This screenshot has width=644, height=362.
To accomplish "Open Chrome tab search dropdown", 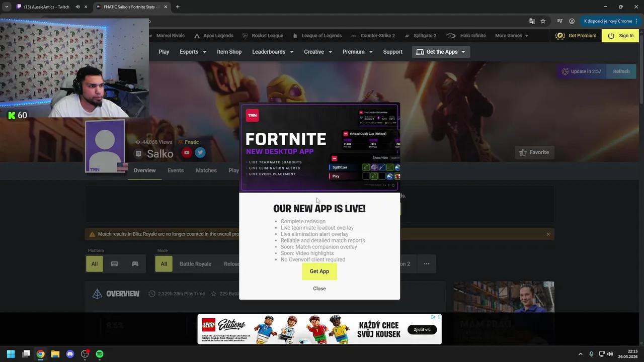I will 7,7.
